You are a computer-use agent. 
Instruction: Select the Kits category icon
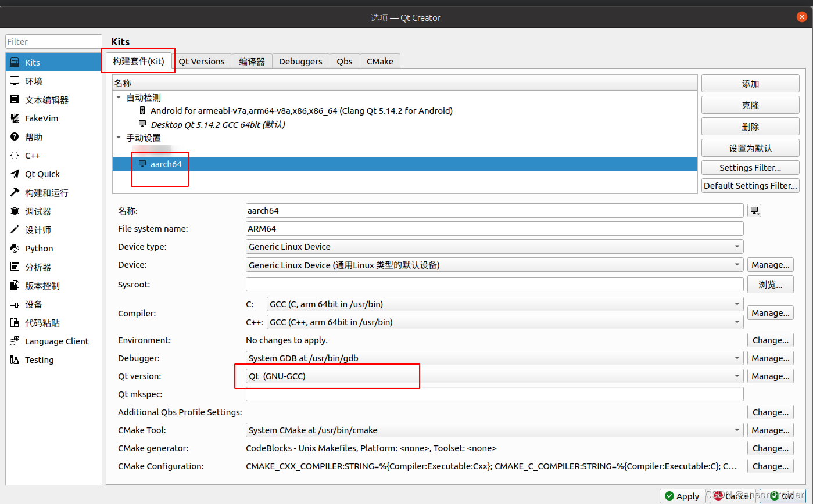(15, 62)
